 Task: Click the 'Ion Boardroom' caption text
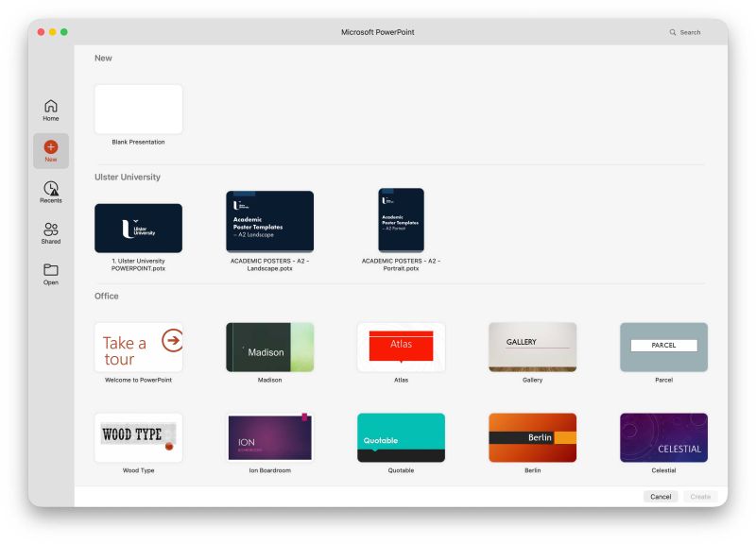tap(270, 470)
